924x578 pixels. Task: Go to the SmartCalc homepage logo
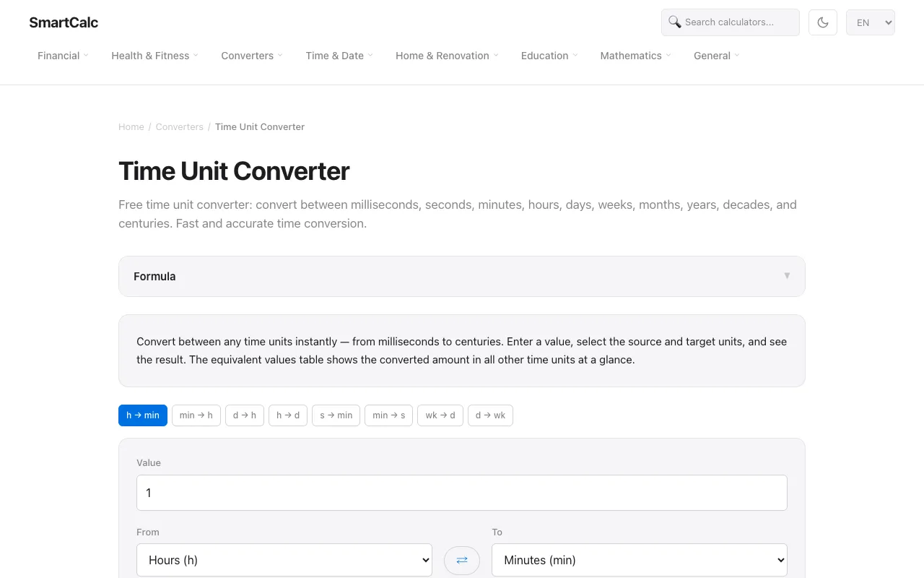pos(64,22)
